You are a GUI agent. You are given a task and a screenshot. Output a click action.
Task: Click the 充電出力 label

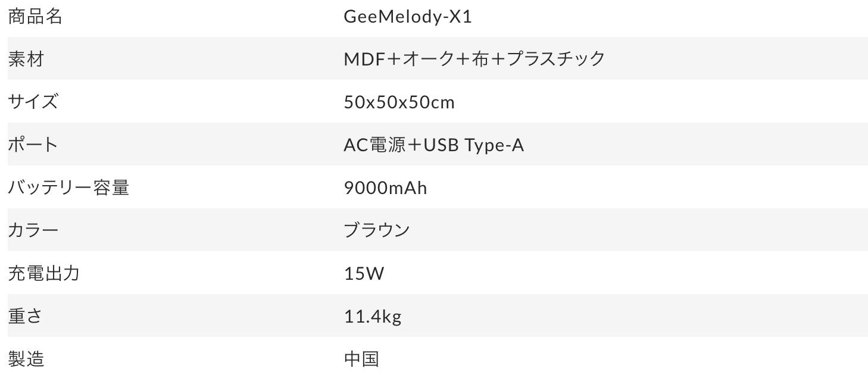(x=43, y=273)
